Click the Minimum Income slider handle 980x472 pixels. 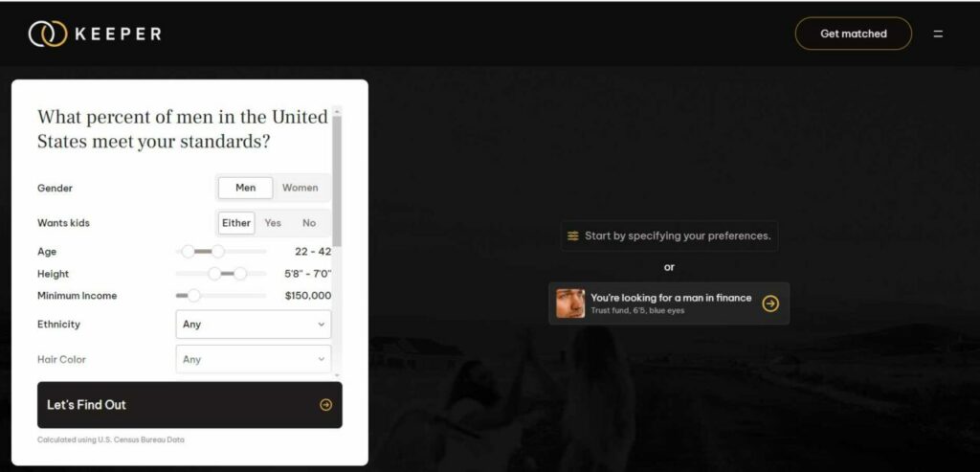click(x=193, y=296)
